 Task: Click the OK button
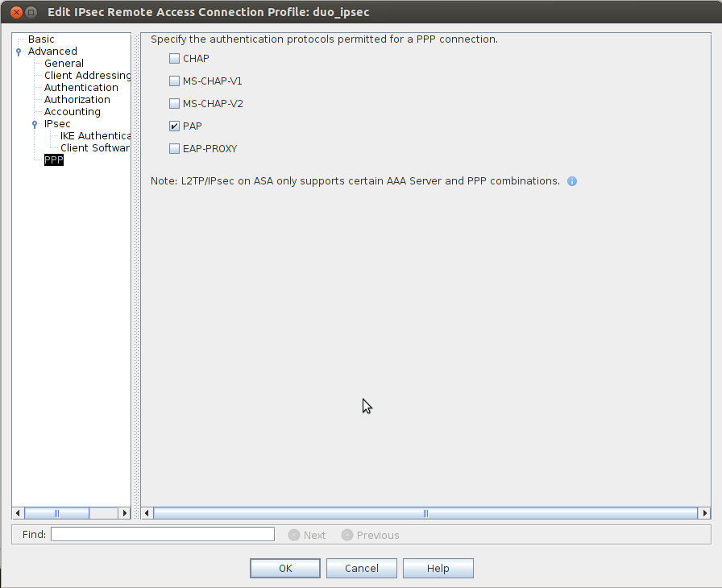point(284,568)
